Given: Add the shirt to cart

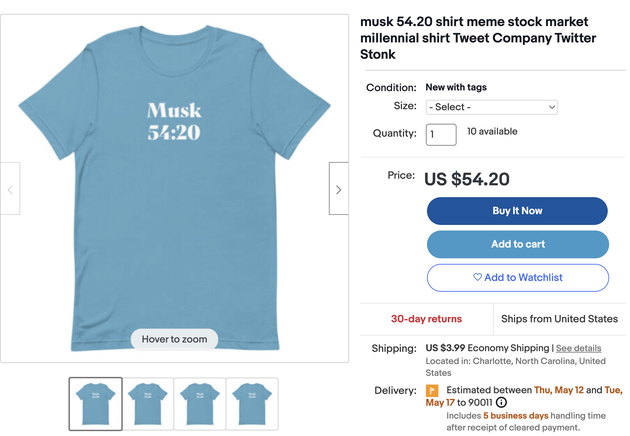Looking at the screenshot, I should [517, 244].
